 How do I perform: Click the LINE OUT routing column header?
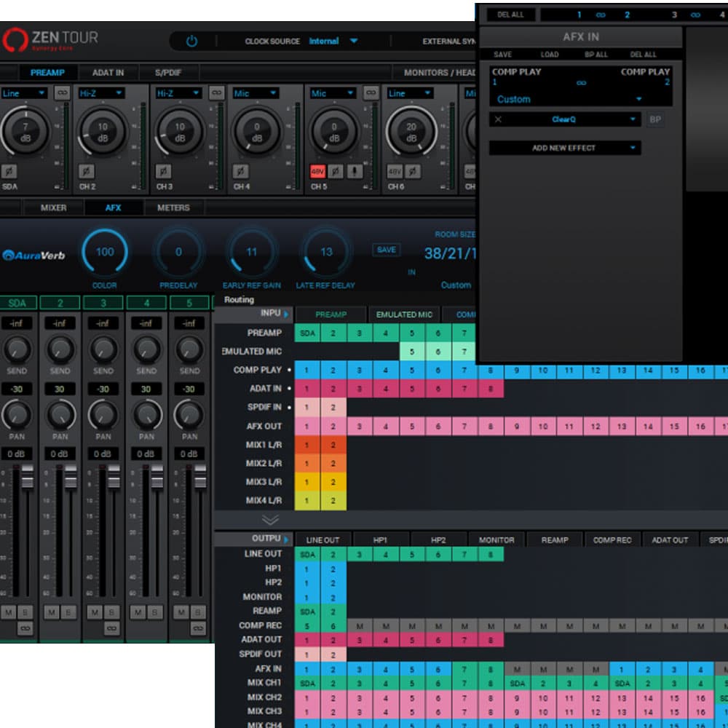[323, 540]
